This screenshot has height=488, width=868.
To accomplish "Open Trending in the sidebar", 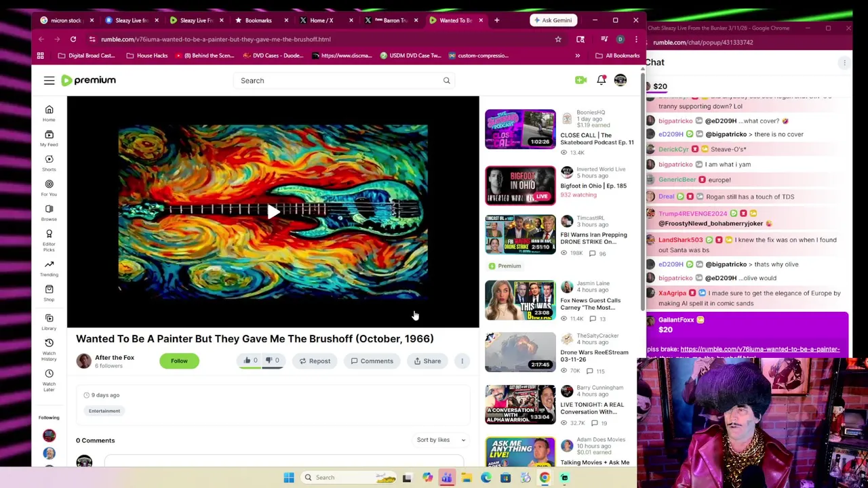I will [49, 268].
